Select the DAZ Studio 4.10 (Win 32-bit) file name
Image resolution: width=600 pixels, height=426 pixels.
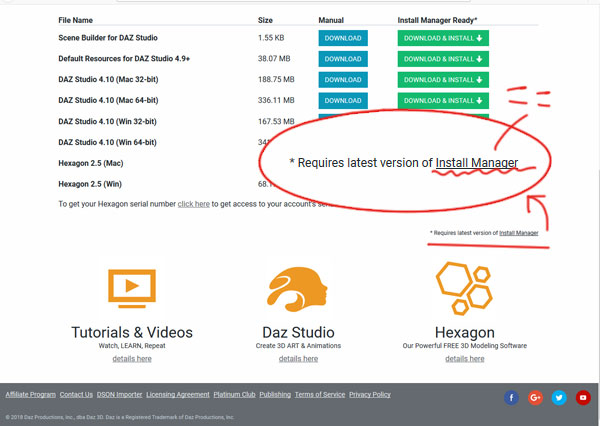[x=108, y=122]
